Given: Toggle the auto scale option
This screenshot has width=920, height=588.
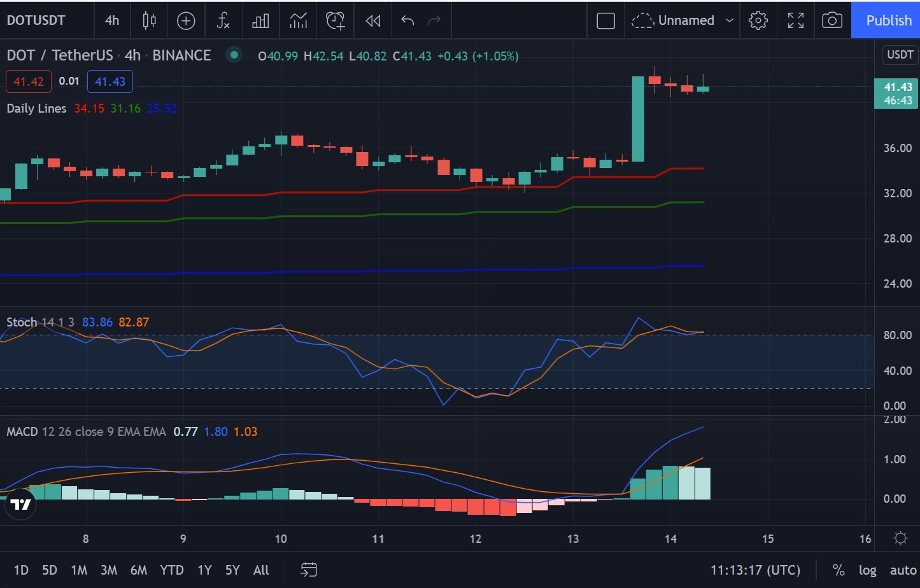Looking at the screenshot, I should pos(903,570).
